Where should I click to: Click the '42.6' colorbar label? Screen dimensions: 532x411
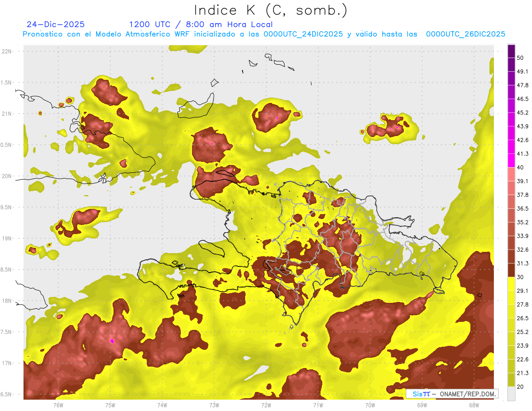[523, 140]
